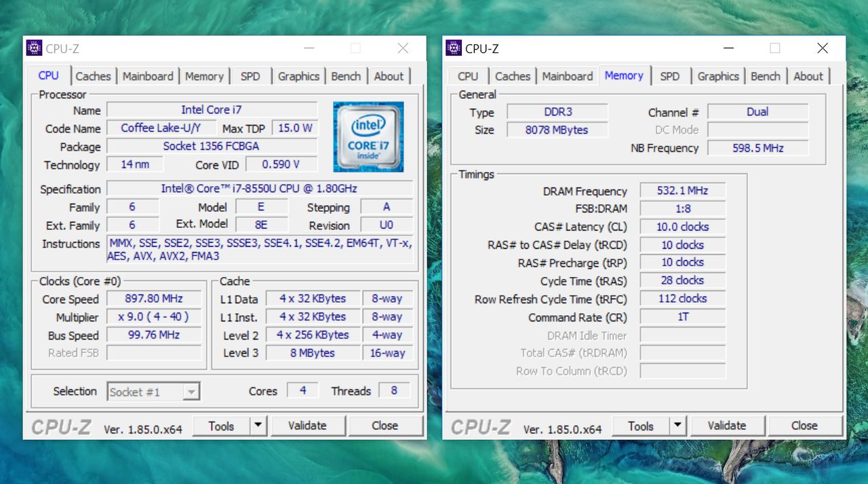Click Code Name value Coffee Lake-U/Y
Screen dimensions: 868x484
[161, 128]
